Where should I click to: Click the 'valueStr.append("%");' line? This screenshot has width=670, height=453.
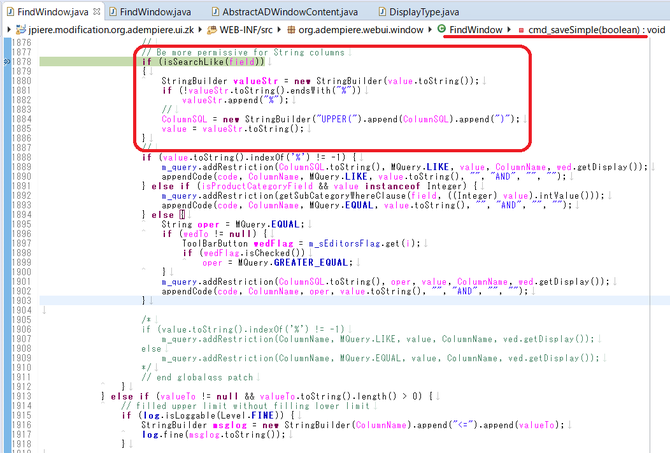[235, 100]
